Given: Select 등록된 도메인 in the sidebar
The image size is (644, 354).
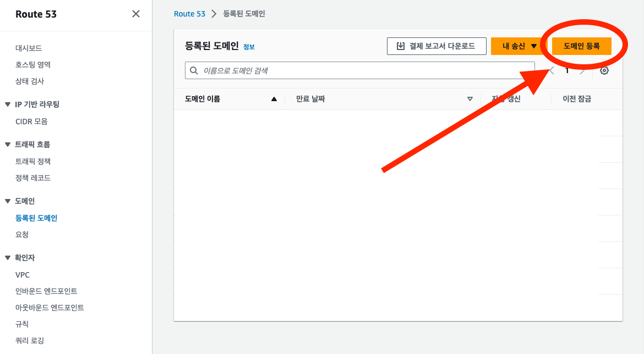Looking at the screenshot, I should click(36, 218).
